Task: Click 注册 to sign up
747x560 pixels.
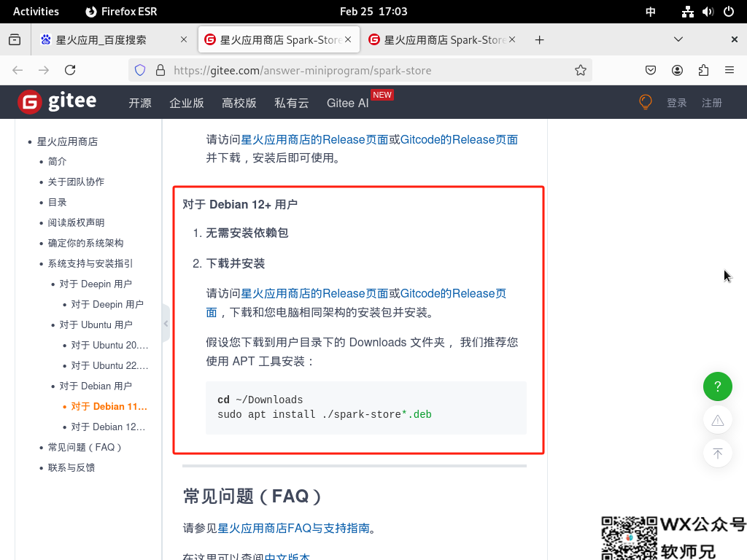Action: pos(712,103)
